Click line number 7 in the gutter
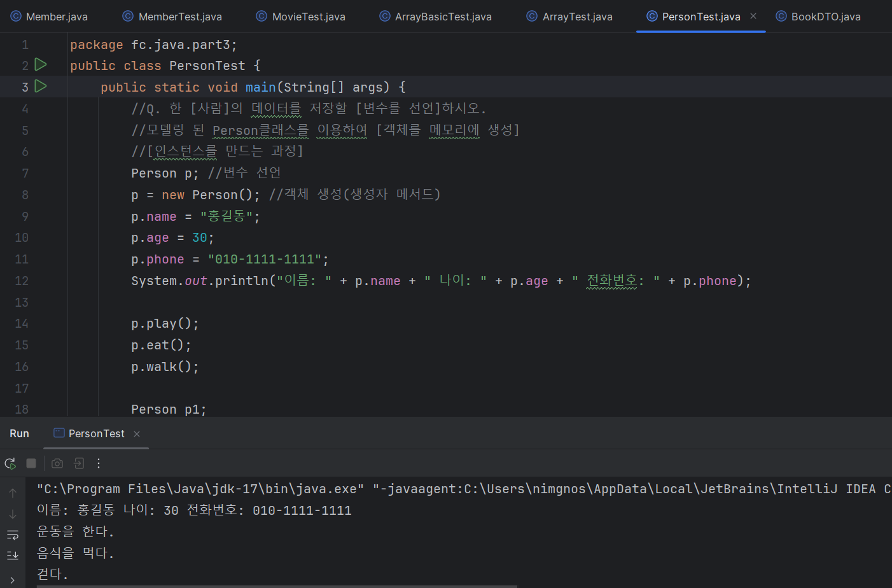This screenshot has width=892, height=588. [x=25, y=173]
